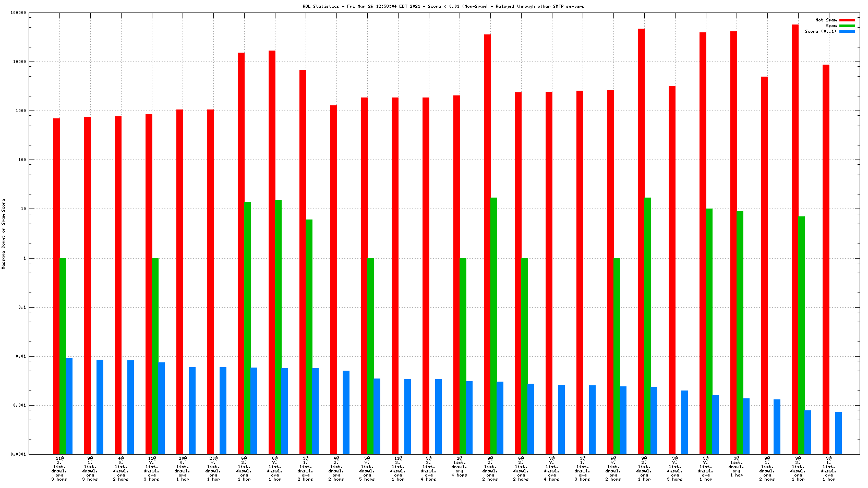Select the '5@ Y. list.dnswl.org 5 hops' label
The width and height of the screenshot is (868, 488).
(367, 468)
